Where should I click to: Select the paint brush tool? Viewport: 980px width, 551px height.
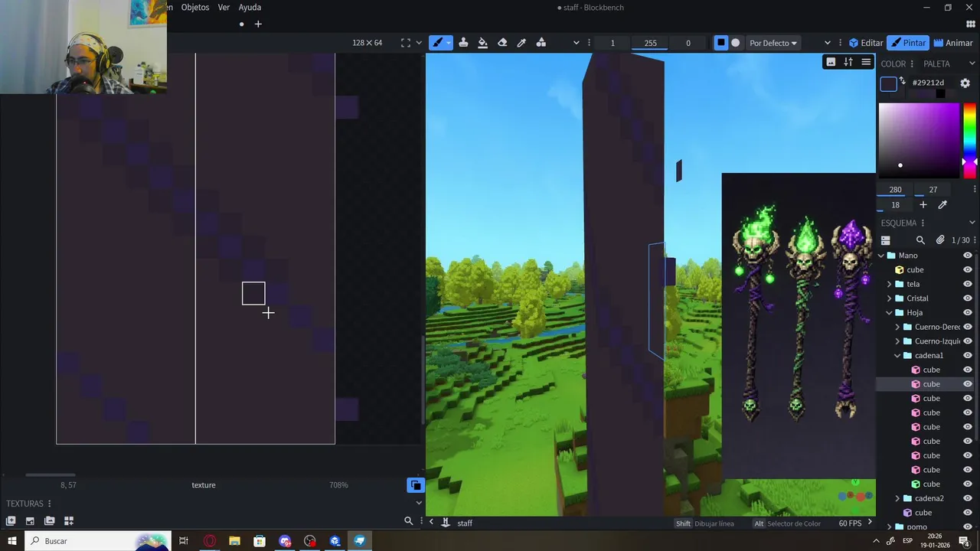(x=437, y=43)
